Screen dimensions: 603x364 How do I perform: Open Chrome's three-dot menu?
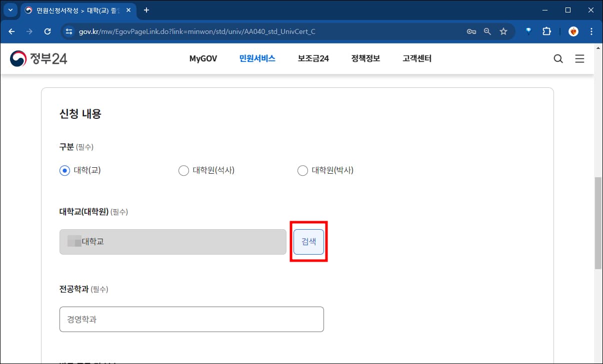point(591,31)
